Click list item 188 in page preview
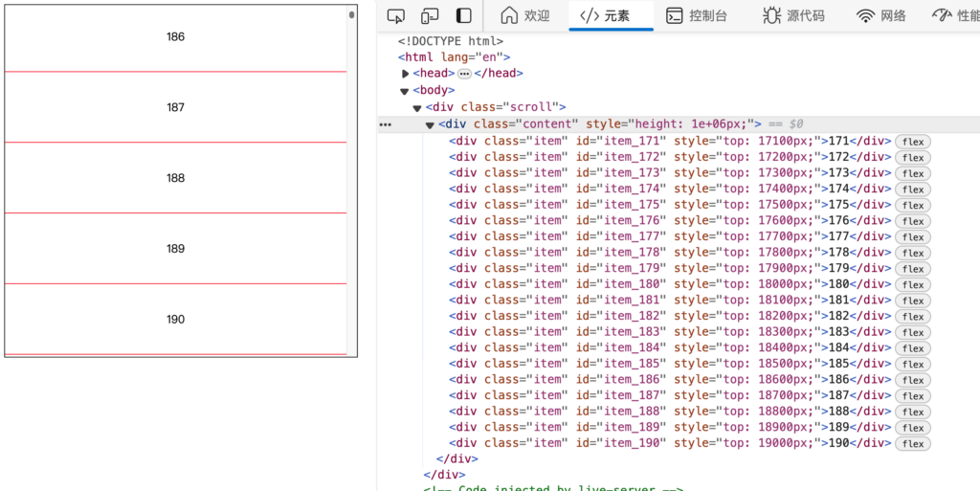The width and height of the screenshot is (980, 491). 176,178
